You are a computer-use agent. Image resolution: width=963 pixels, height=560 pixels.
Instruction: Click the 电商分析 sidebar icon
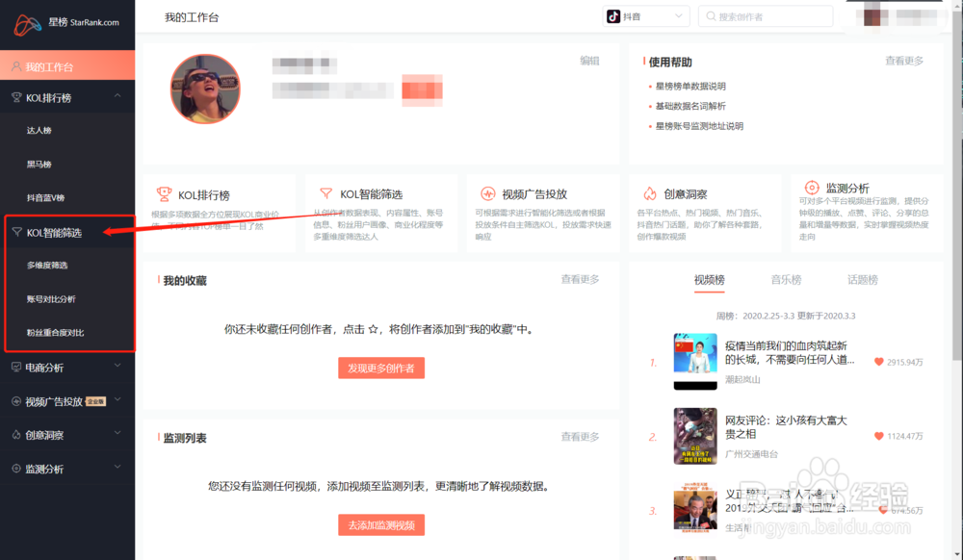click(17, 367)
